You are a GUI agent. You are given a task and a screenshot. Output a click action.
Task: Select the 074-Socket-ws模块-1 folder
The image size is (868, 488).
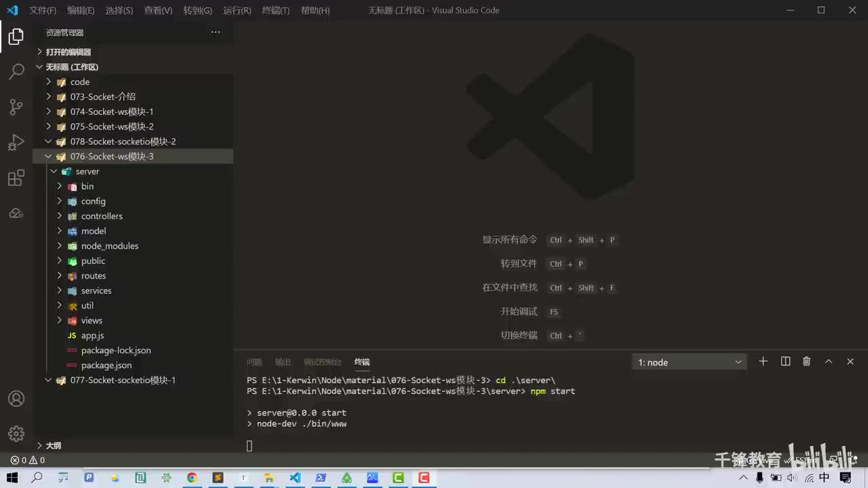112,112
